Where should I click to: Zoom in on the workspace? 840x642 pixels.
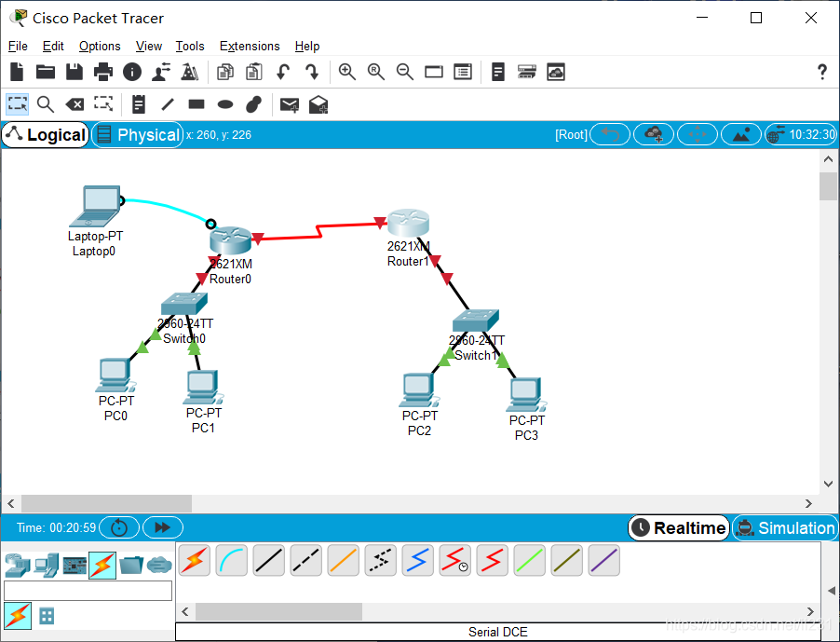[347, 72]
